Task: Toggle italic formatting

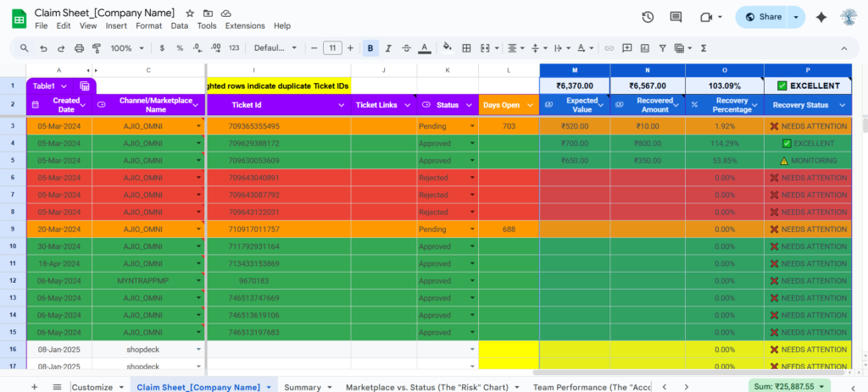Action: (x=390, y=48)
